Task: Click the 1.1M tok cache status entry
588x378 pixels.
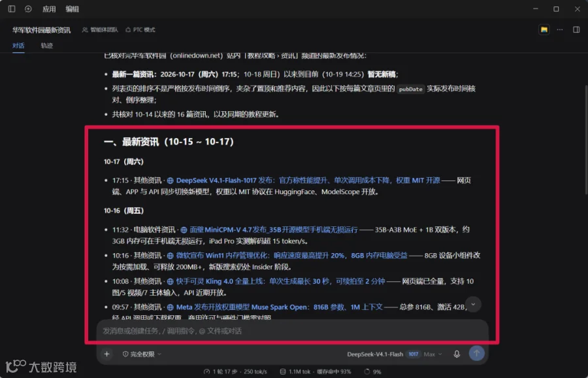Action: [316, 371]
